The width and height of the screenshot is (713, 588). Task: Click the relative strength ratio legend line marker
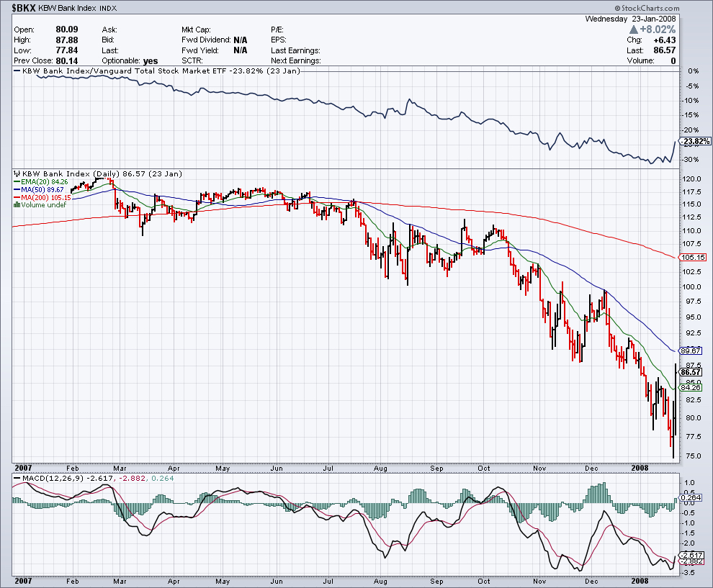point(17,71)
